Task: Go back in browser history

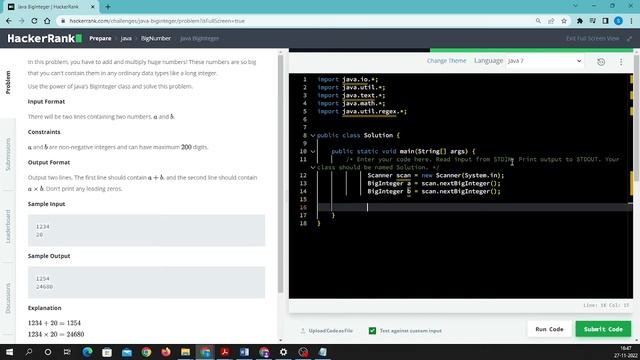Action: pyautogui.click(x=9, y=21)
